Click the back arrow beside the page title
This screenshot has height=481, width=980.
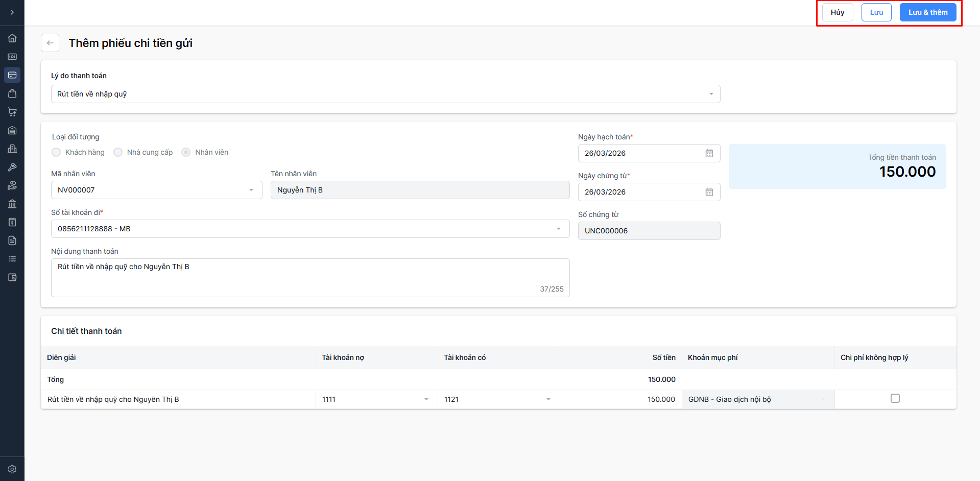[x=50, y=43]
